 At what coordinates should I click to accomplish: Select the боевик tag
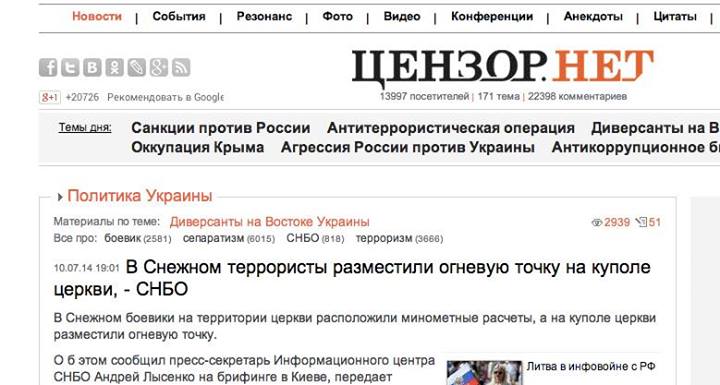pyautogui.click(x=122, y=238)
